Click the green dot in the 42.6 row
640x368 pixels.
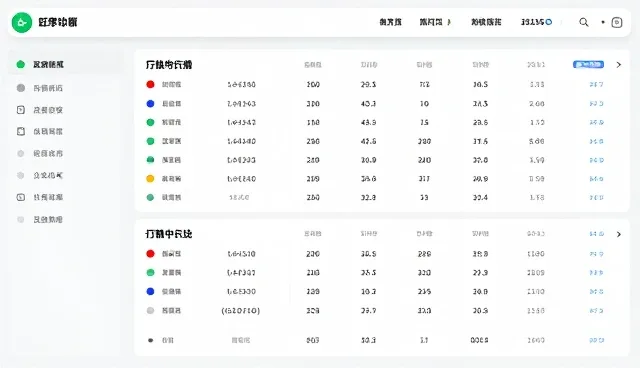pos(150,141)
